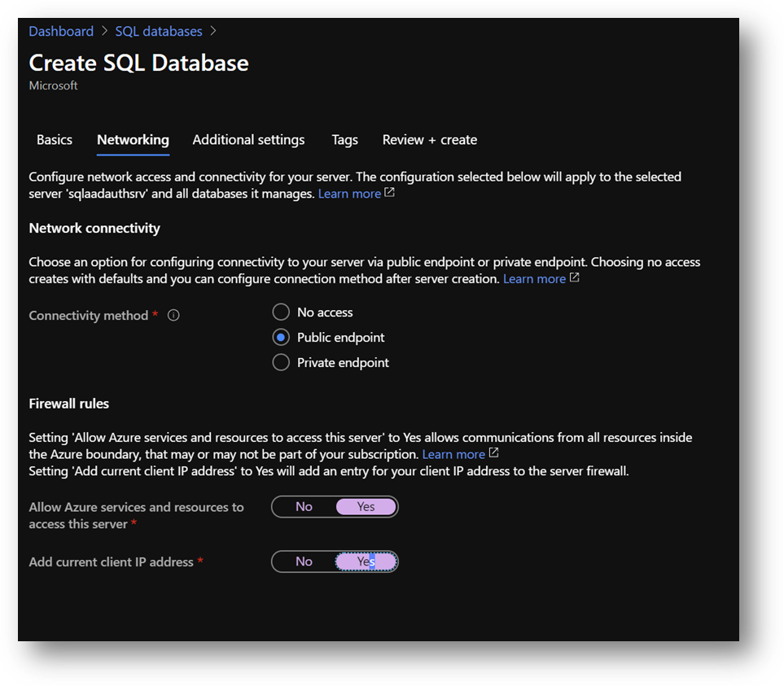Click external link icon in Network connectivity section

pyautogui.click(x=575, y=278)
